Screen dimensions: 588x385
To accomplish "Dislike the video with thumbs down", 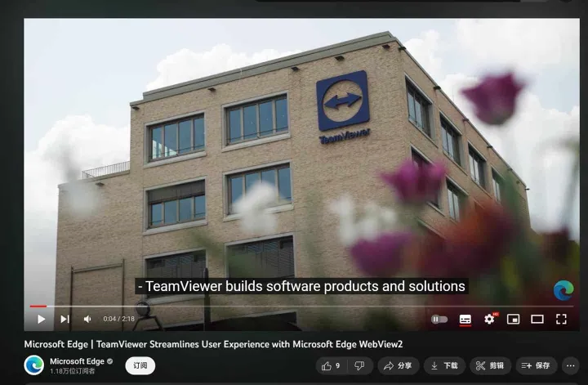I will pos(359,366).
